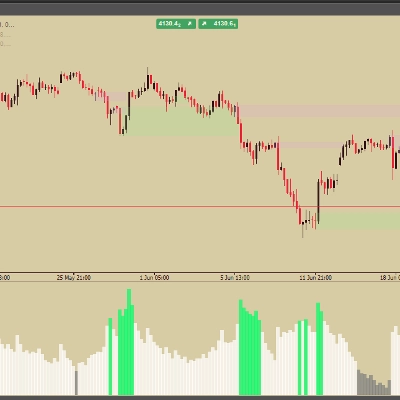Click the green volume bar above 11 Jun 21:00
The image size is (400, 400).
pos(318,349)
